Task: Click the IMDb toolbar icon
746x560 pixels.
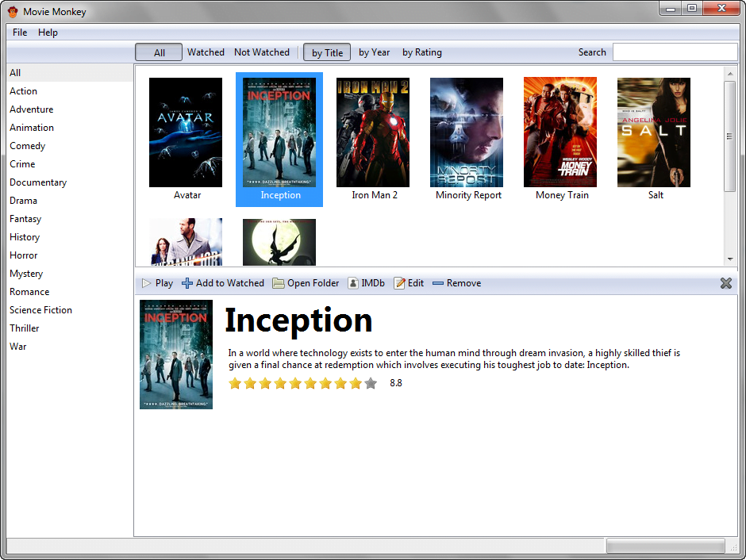Action: click(353, 283)
